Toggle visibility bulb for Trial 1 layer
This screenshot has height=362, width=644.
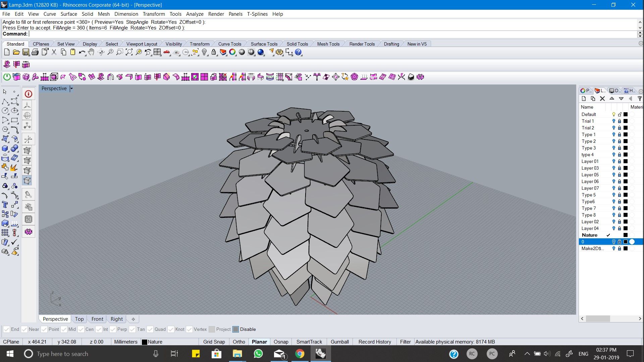coord(614,121)
